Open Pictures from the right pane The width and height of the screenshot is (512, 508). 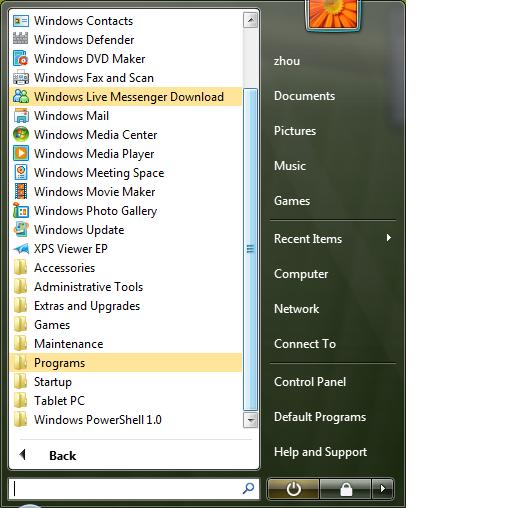coord(295,131)
